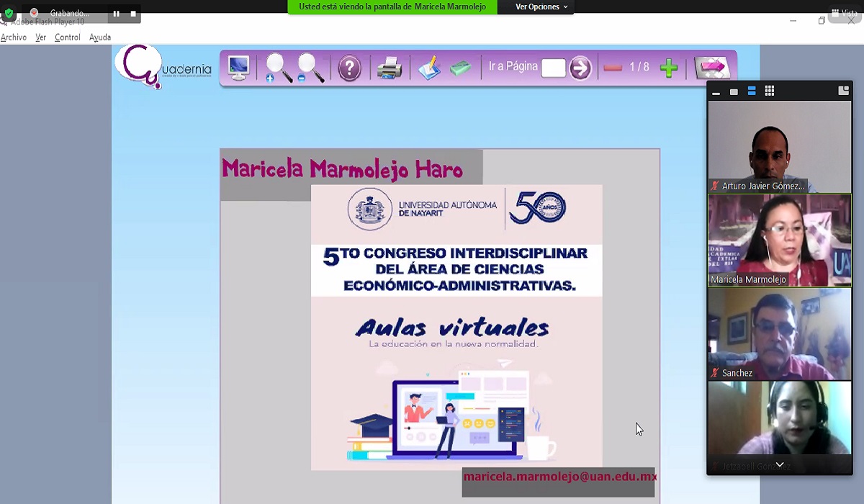Select Jetzabell González video thumbnail
Image resolution: width=864 pixels, height=504 pixels.
pos(779,427)
